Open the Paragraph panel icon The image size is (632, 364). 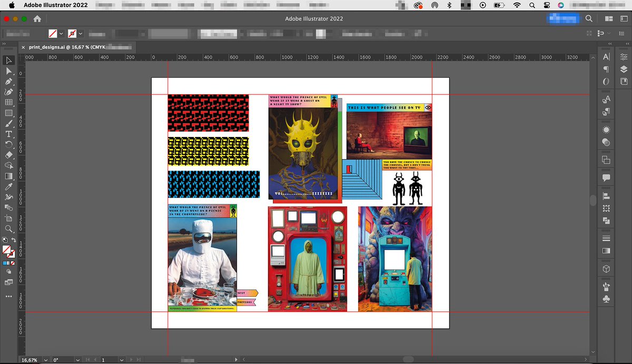606,70
